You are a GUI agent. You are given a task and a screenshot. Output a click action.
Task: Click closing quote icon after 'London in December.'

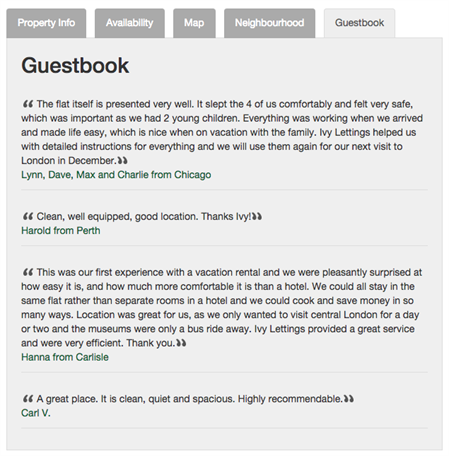pos(122,161)
